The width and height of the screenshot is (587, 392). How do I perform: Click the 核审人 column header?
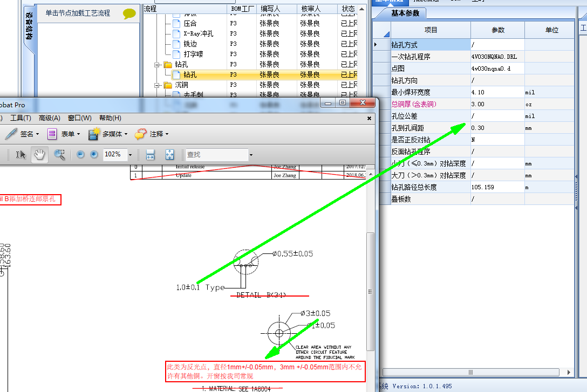click(317, 9)
